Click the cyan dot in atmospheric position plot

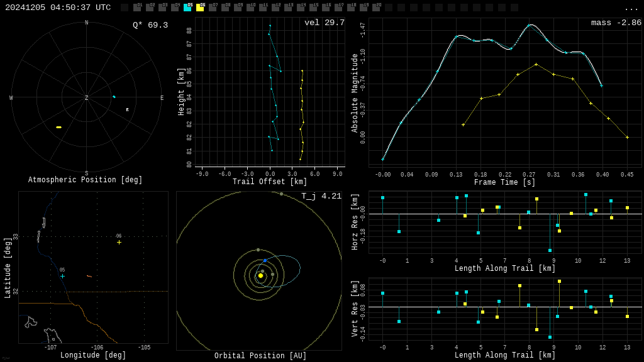click(x=114, y=97)
